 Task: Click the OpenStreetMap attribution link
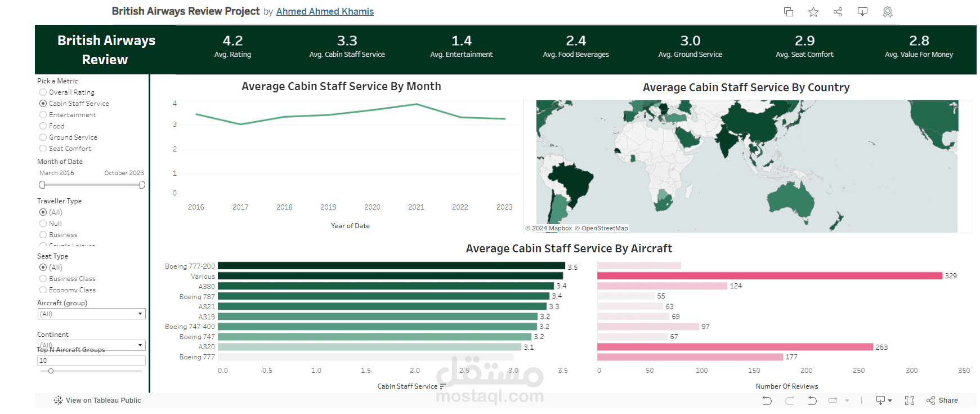(601, 229)
